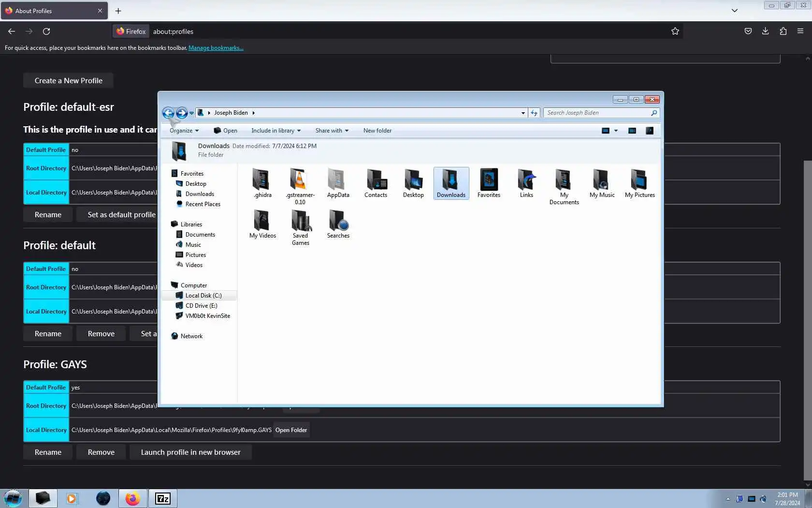Open the Organize dropdown menu

[184, 131]
